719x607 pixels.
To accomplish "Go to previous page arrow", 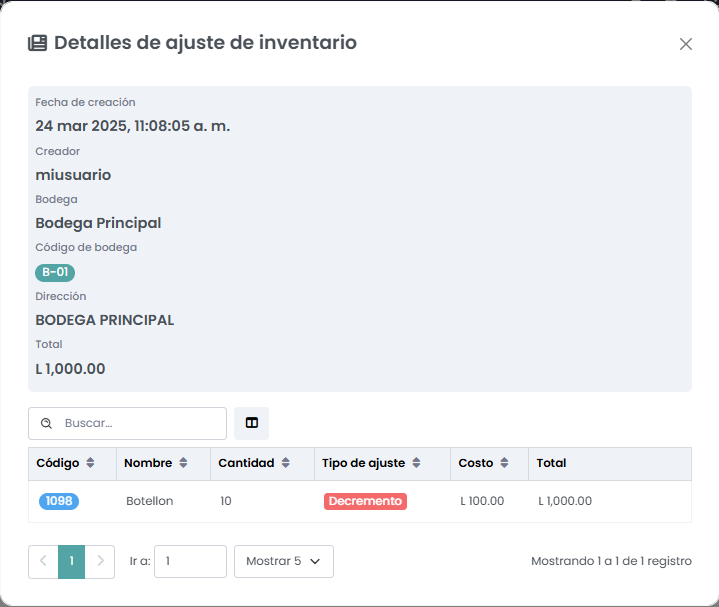I will 44,561.
